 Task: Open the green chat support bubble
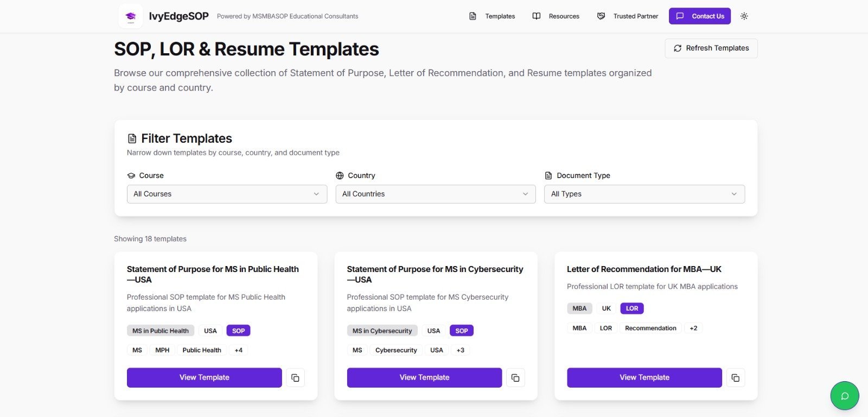(844, 396)
